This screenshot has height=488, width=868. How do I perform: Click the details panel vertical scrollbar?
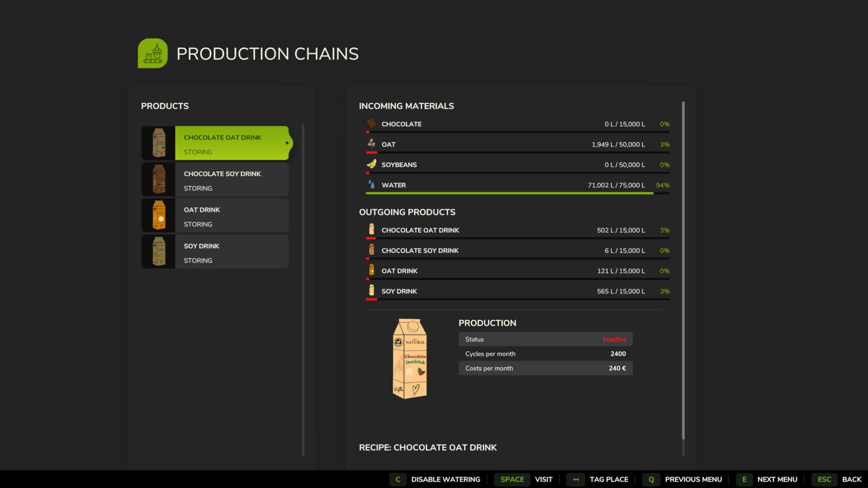683,271
